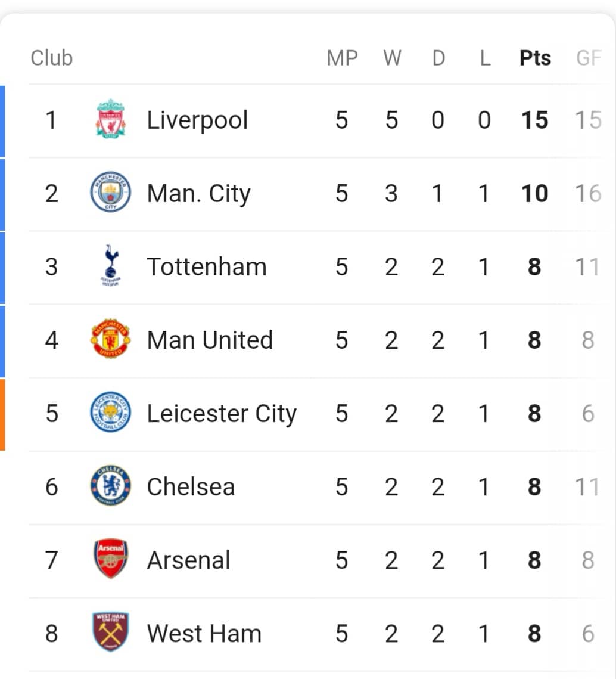616x679 pixels.
Task: Click the Club column header
Action: 51,58
